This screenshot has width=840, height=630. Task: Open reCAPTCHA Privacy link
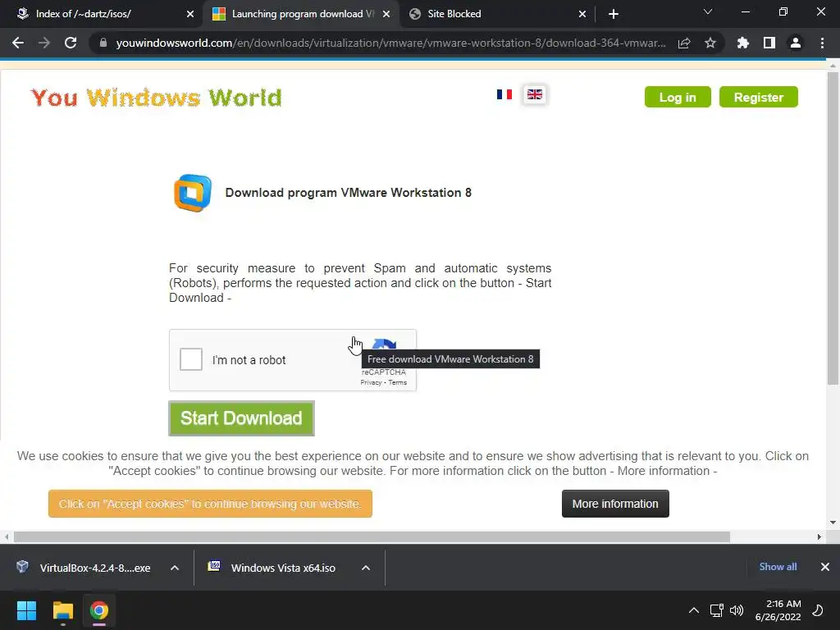point(371,382)
